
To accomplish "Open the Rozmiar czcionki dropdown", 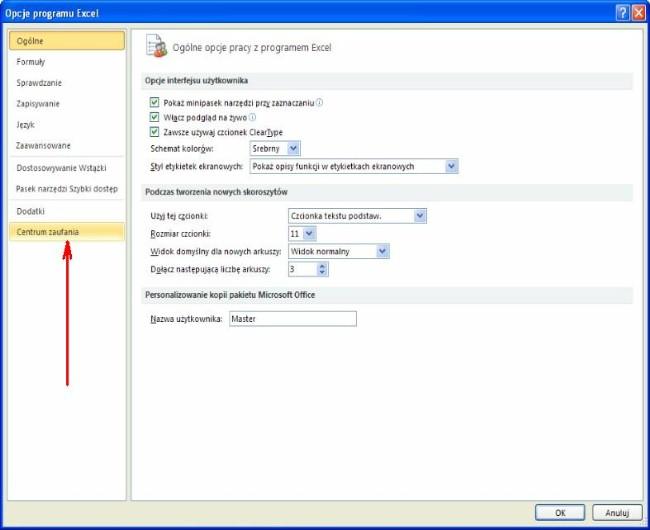I will point(310,234).
